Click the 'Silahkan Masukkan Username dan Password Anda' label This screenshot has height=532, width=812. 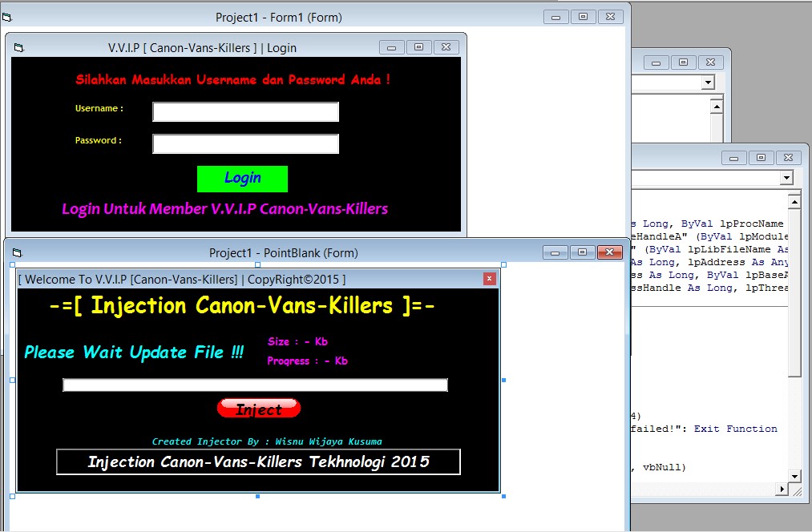[232, 79]
